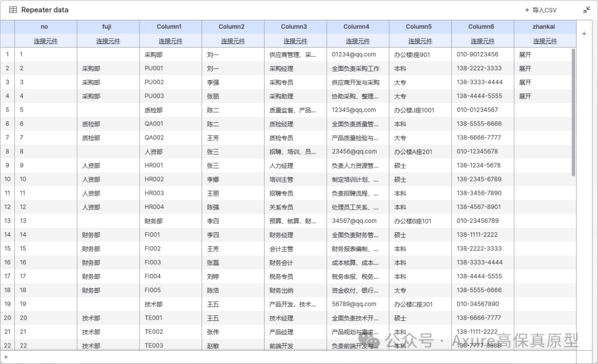Click cell 会计主管
The image size is (598, 364).
point(296,248)
